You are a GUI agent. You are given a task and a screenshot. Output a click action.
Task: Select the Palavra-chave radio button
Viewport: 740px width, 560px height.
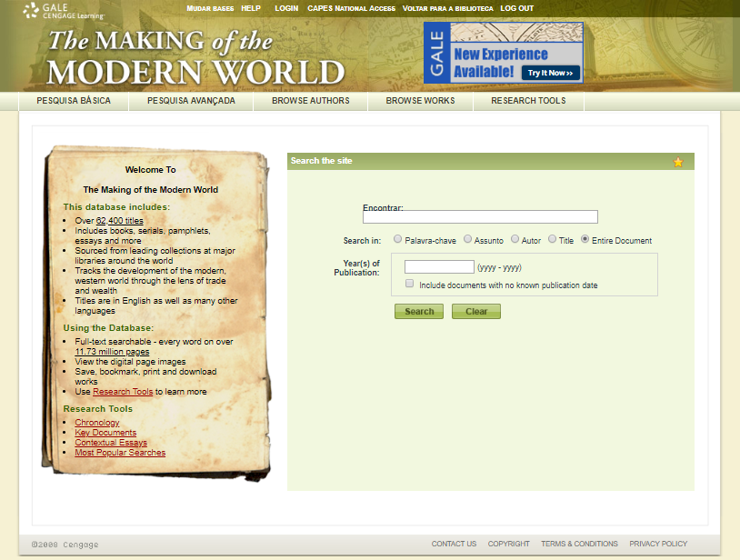398,240
